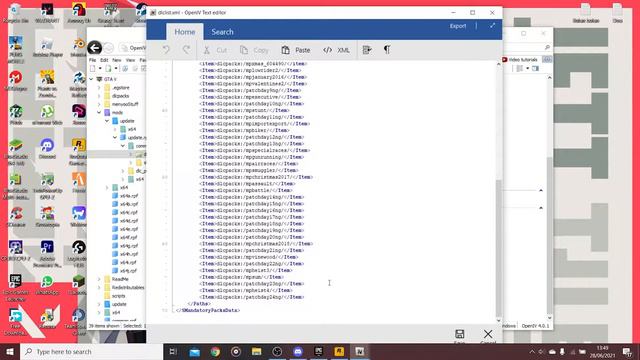Viewport: 640px width, 360px height.
Task: Open OpenIV icon on taskbar
Action: [360, 351]
